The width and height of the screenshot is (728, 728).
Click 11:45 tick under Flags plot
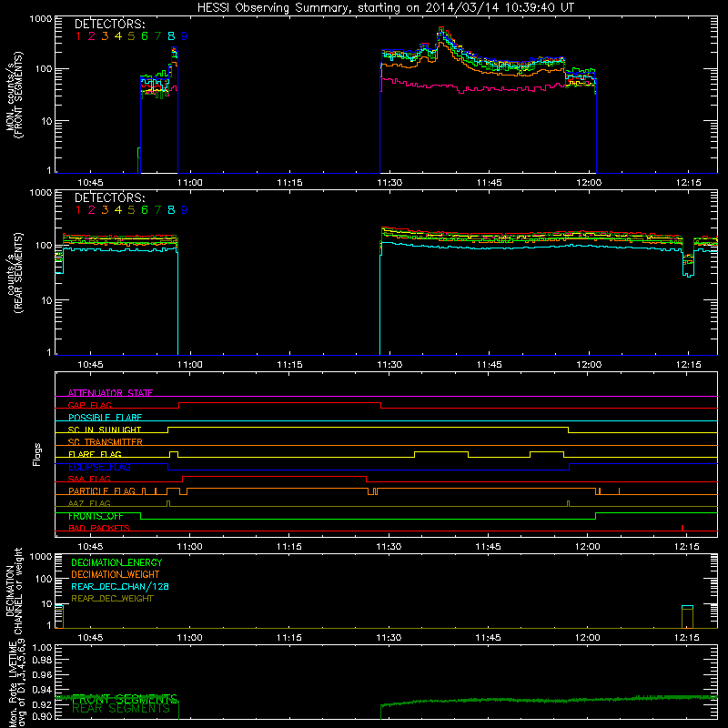[x=488, y=547]
